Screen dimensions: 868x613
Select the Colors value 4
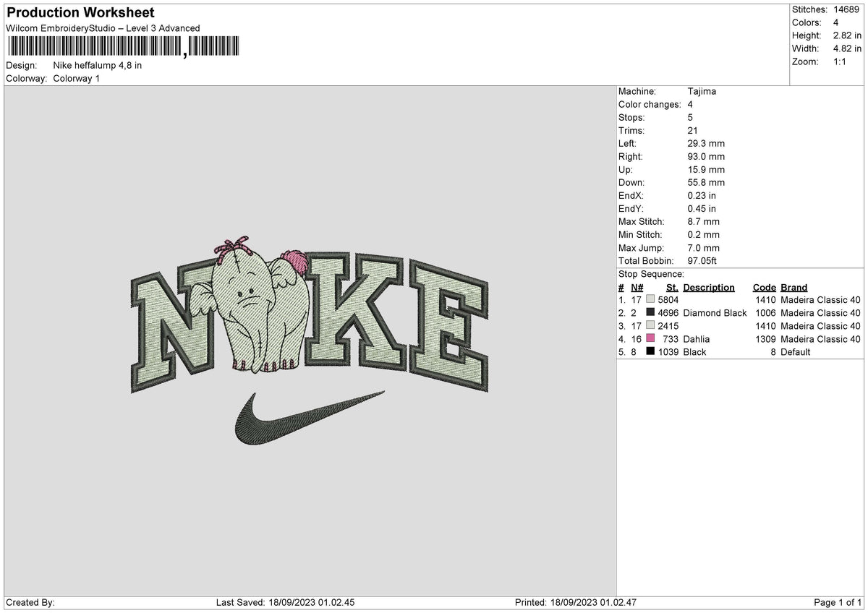tap(835, 22)
